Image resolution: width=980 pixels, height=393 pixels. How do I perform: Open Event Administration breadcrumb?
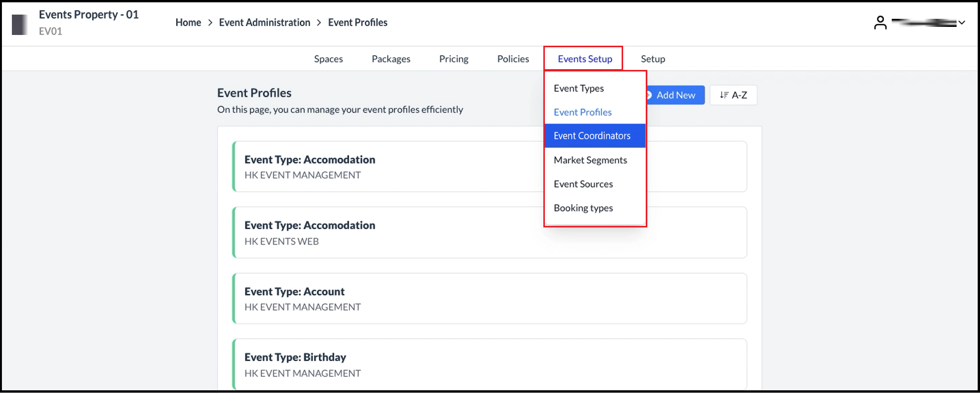click(x=264, y=23)
